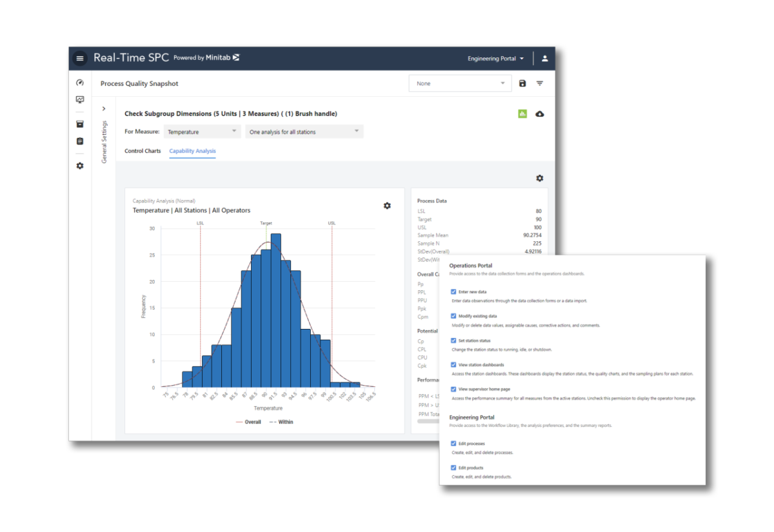
Task: Open the None filter dropdown
Action: (461, 83)
